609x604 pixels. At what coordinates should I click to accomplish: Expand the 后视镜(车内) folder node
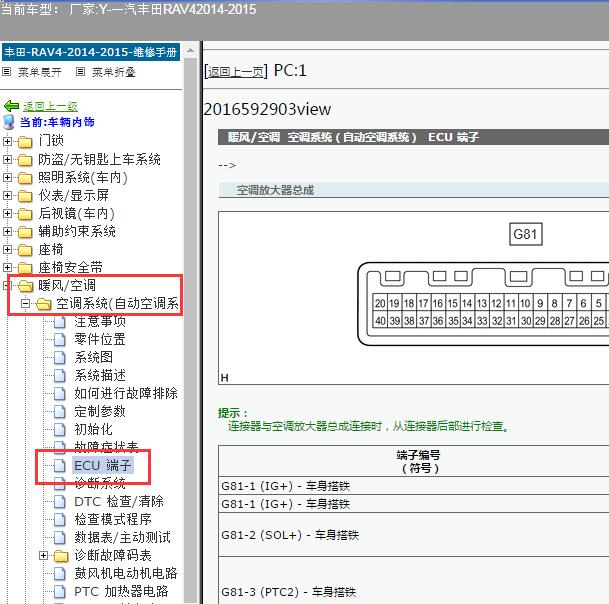(x=7, y=213)
